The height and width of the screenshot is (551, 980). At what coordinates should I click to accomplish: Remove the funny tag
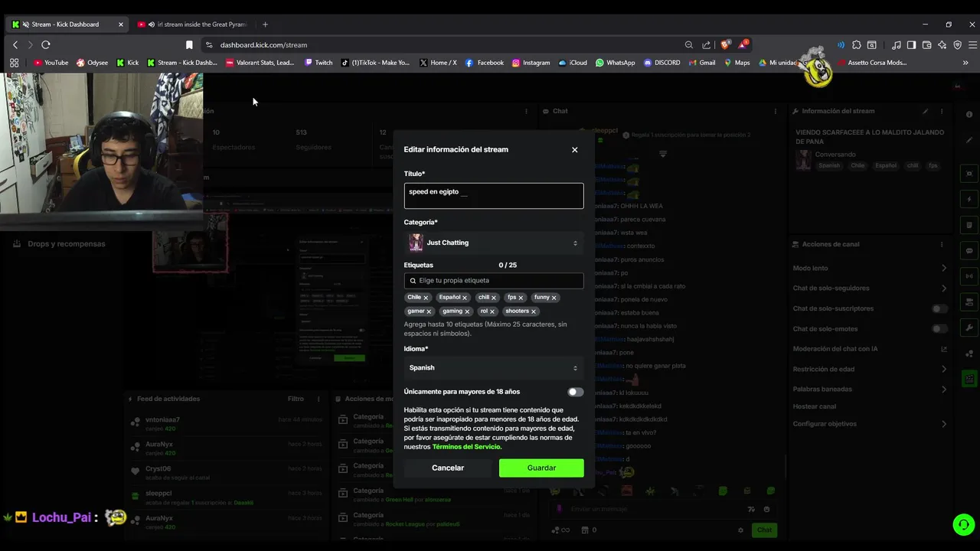[x=554, y=298]
